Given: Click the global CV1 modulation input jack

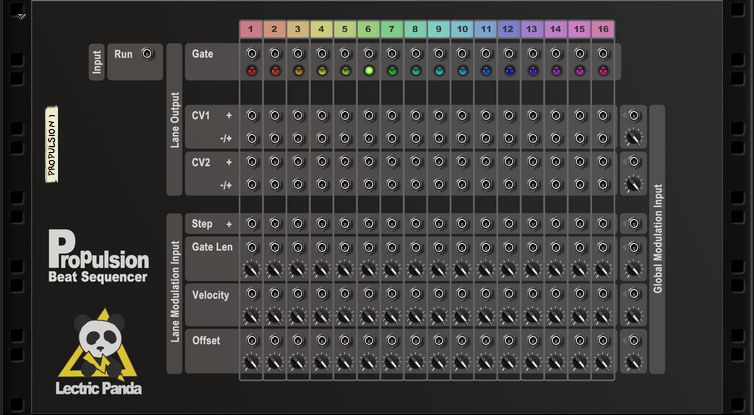Looking at the screenshot, I should [634, 116].
